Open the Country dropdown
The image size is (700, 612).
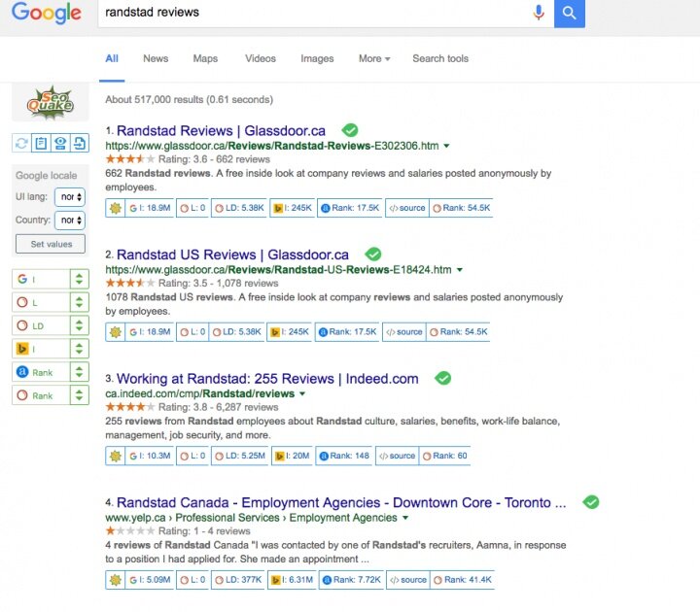[70, 220]
